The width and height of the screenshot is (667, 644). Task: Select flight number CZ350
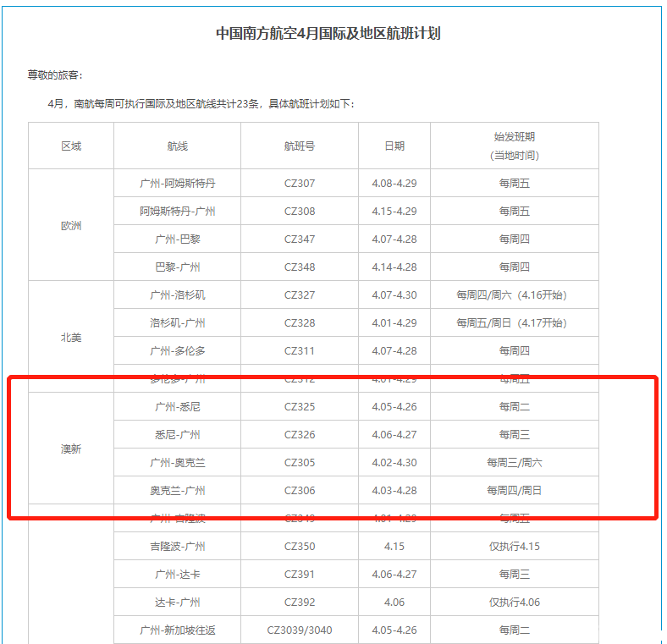[x=300, y=546]
